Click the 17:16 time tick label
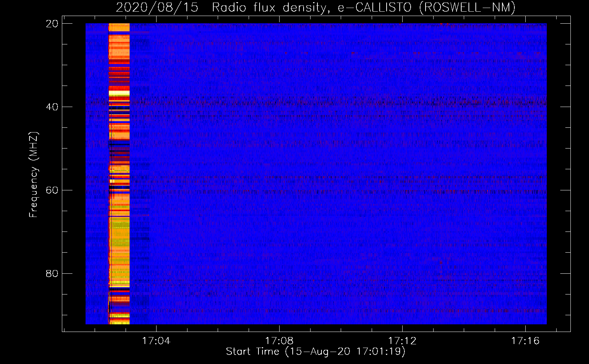Image resolution: width=589 pixels, height=364 pixels. pyautogui.click(x=525, y=341)
